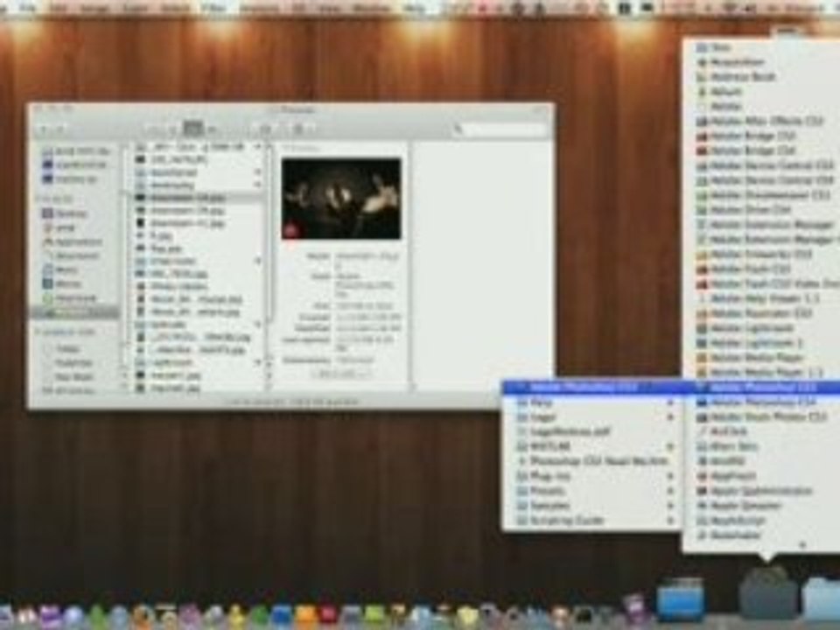Select highlighted Adobe Photoshop CS3 in applications list
Viewport: 840px width, 630px height.
[x=760, y=387]
